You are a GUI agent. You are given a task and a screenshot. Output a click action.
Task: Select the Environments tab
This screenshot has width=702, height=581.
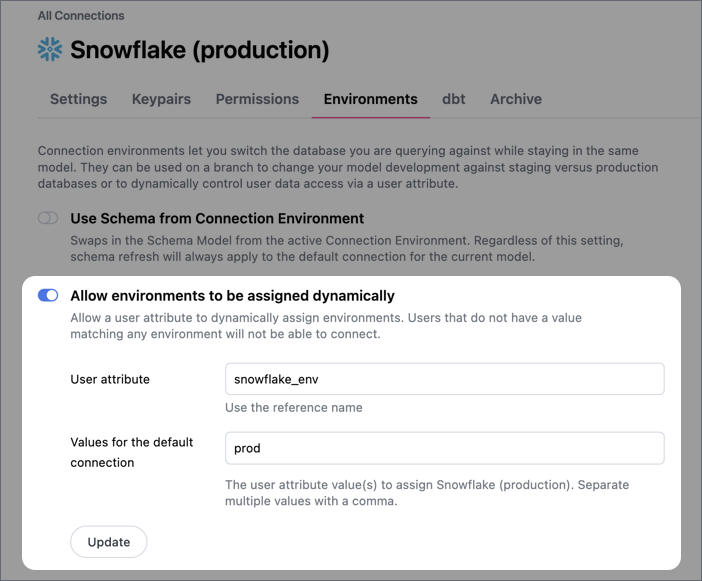[370, 99]
